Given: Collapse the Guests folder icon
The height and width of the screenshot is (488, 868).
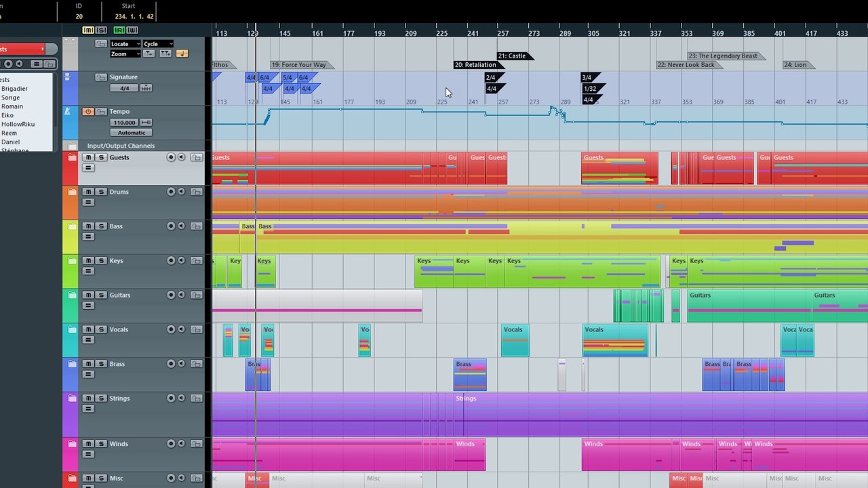Looking at the screenshot, I should tap(72, 158).
